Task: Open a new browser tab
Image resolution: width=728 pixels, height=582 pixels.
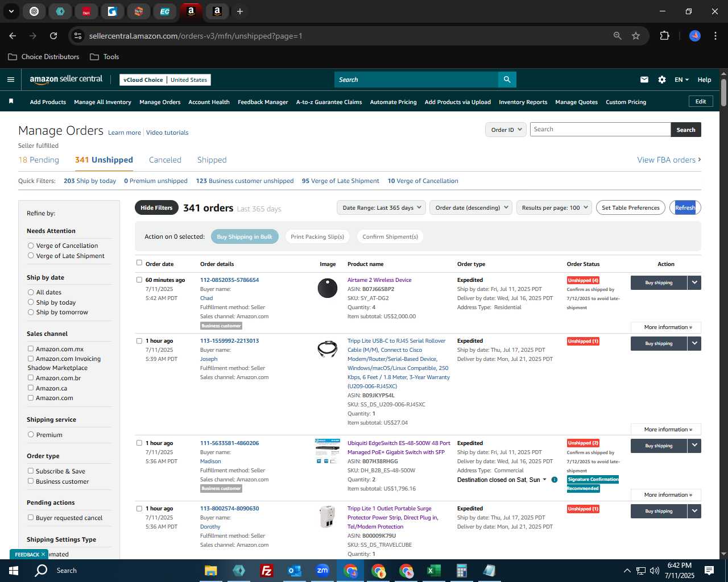Action: tap(240, 11)
